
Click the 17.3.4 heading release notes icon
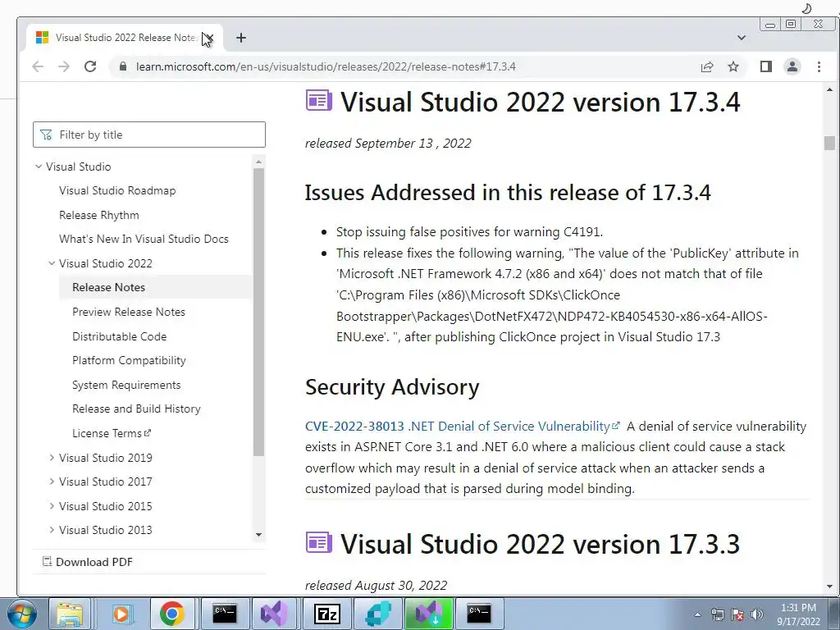[319, 101]
